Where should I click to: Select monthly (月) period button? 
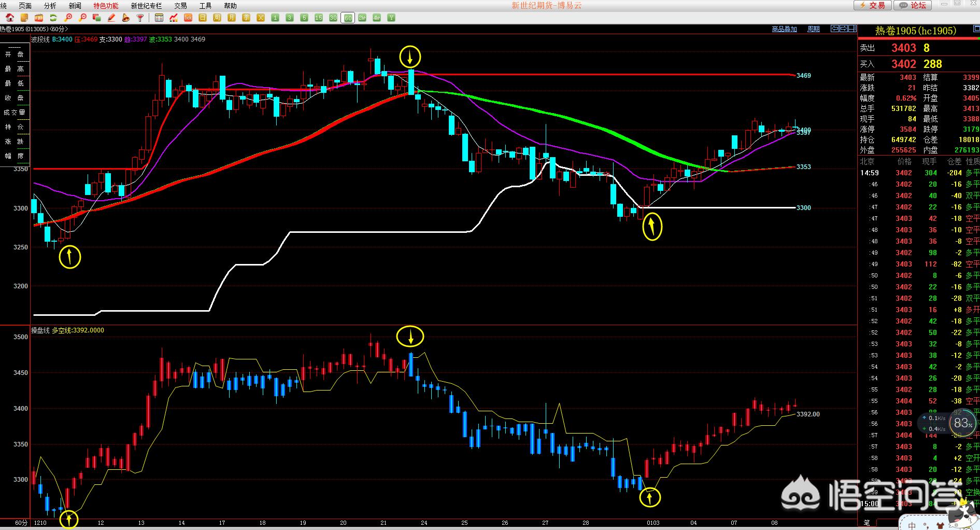232,18
